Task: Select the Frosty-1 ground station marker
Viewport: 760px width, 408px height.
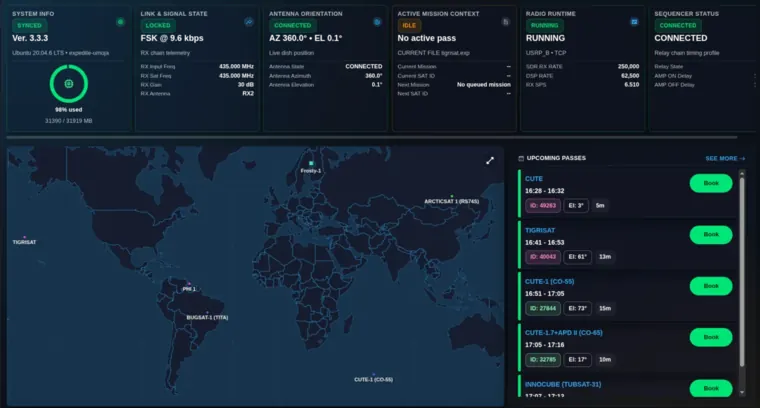Action: 311,163
